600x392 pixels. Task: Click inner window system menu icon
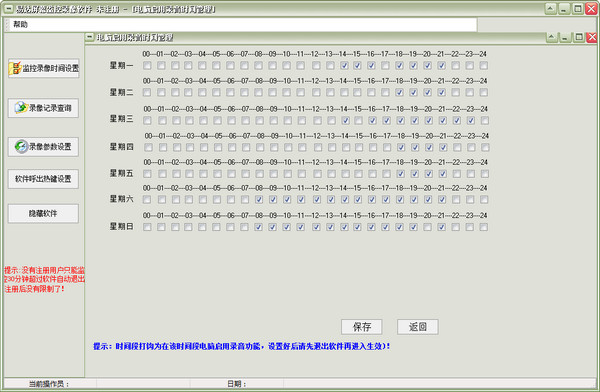pos(90,37)
